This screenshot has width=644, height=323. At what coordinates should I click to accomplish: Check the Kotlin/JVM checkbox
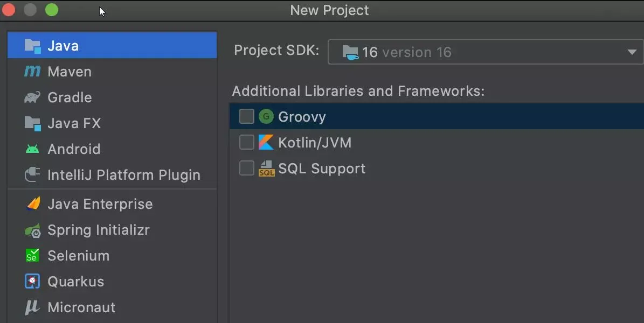click(246, 142)
